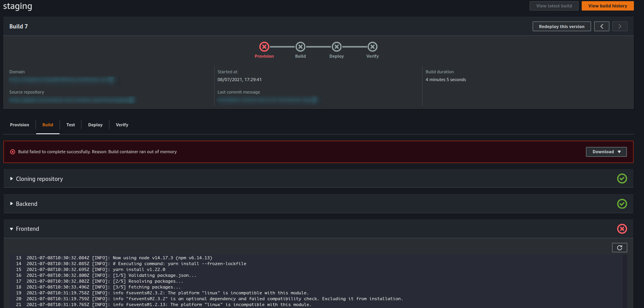Go to previous build with left chevron
Screen dimensions: 644x308
point(602,27)
